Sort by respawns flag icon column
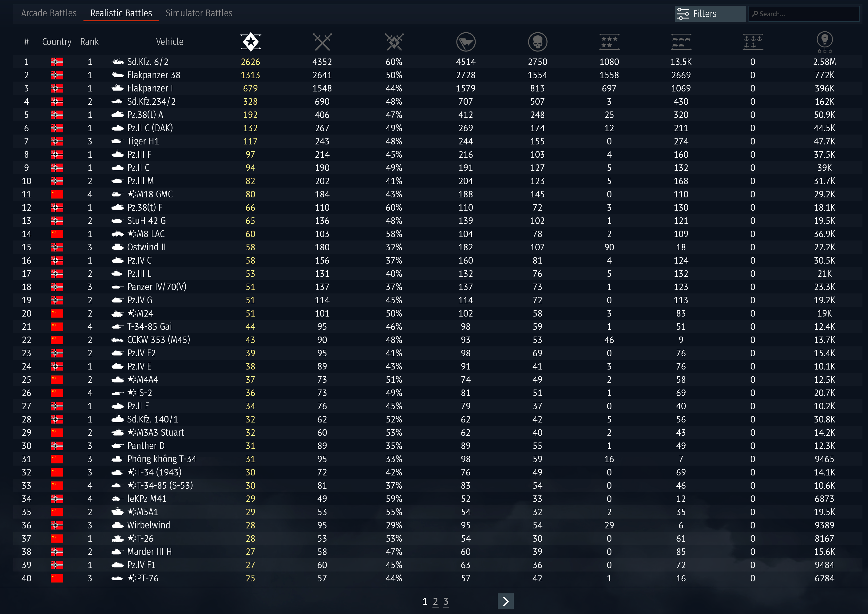The image size is (868, 614). (x=466, y=42)
